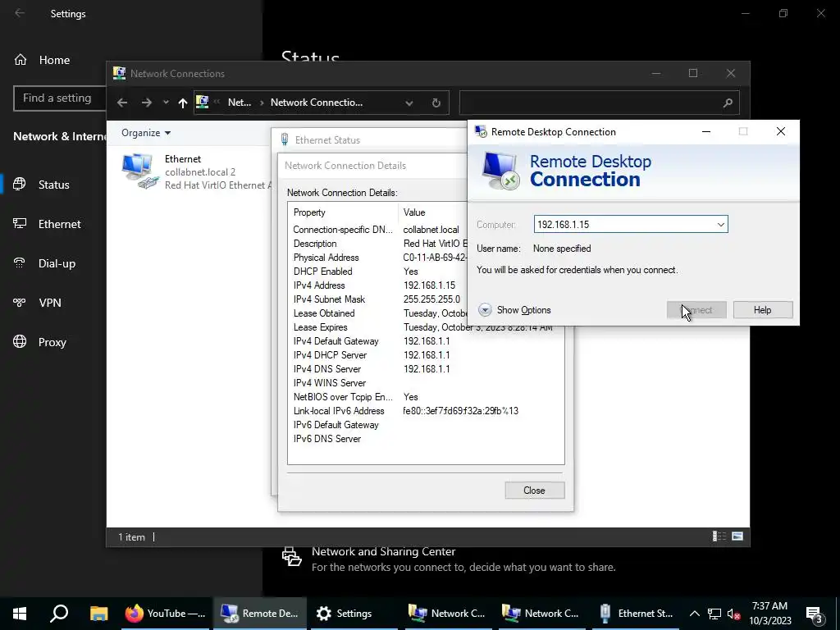Click Connect in Remote Desktop Connection

pyautogui.click(x=696, y=310)
